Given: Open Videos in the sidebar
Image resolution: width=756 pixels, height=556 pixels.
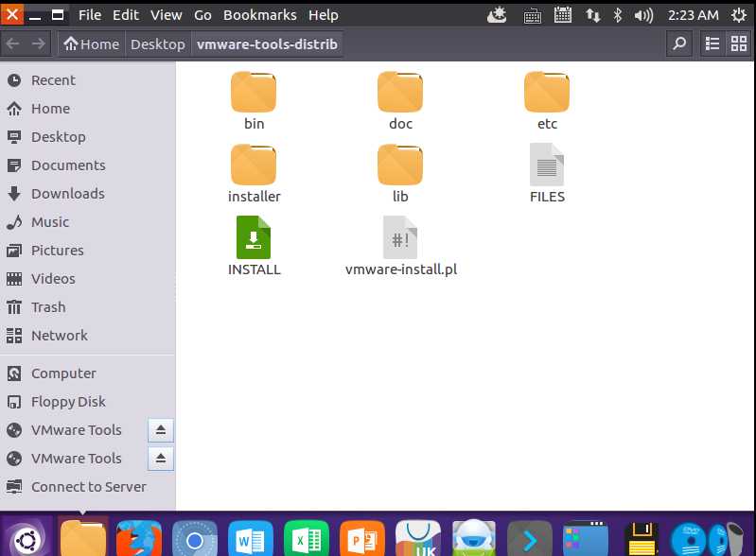Looking at the screenshot, I should tap(87, 279).
